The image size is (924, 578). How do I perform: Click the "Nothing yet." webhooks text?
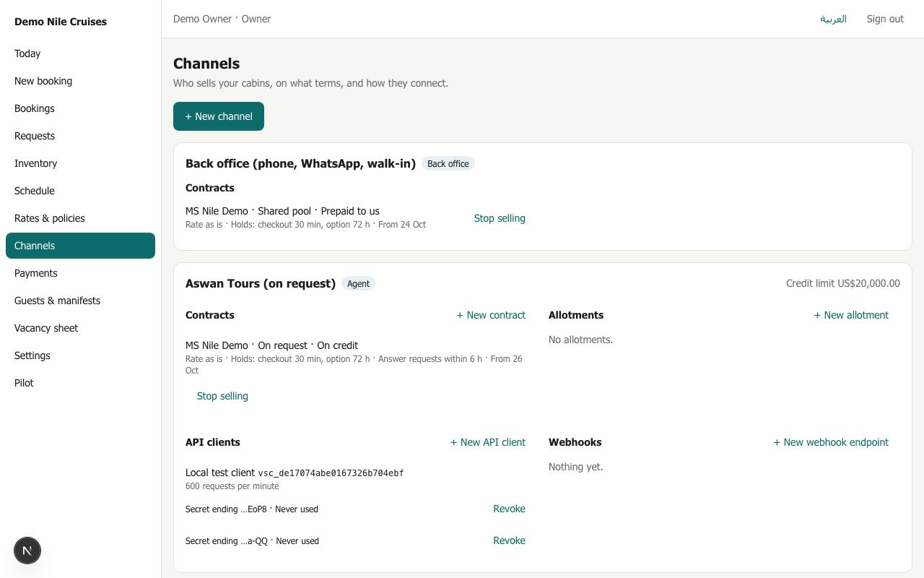click(x=575, y=467)
